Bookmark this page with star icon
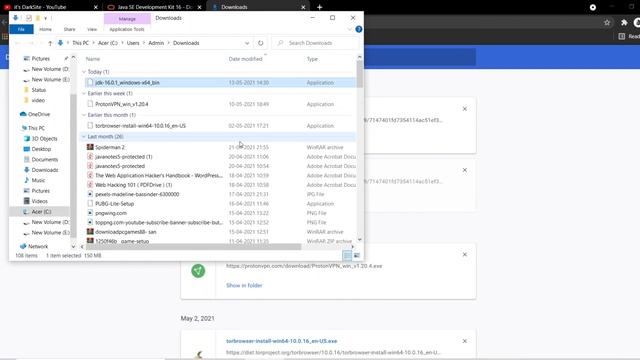 [607, 23]
